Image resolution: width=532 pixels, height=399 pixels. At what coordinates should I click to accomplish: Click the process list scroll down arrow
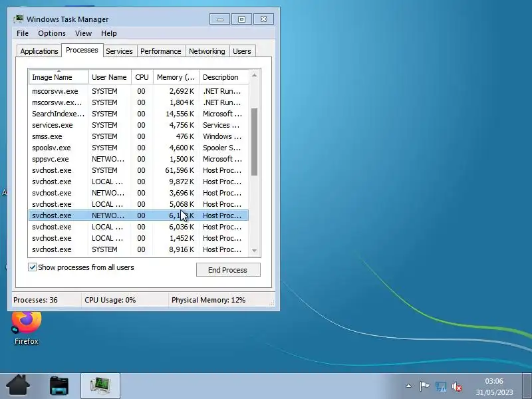(x=254, y=251)
